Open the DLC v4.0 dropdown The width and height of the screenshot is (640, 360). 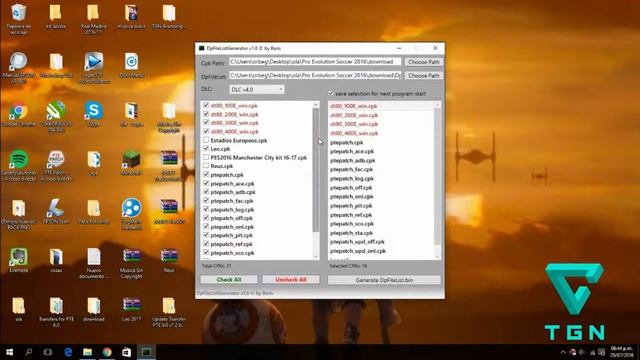pyautogui.click(x=257, y=89)
